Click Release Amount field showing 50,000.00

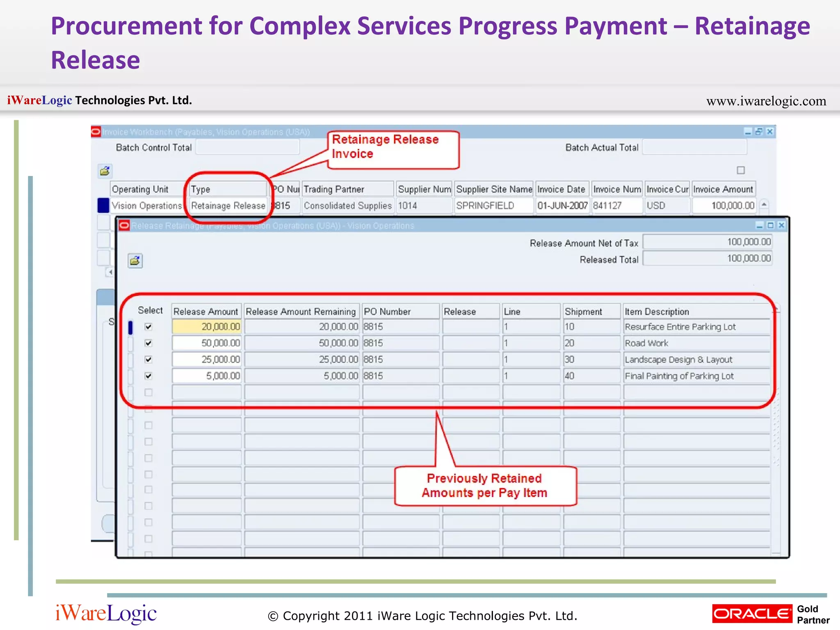[x=207, y=343]
